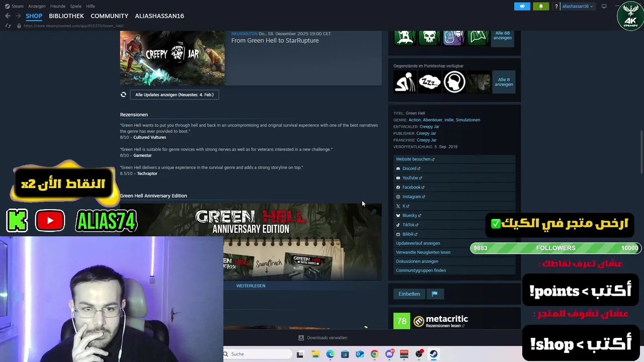The width and height of the screenshot is (644, 362).
Task: Click the blue announcements megaphone button
Action: click(522, 6)
